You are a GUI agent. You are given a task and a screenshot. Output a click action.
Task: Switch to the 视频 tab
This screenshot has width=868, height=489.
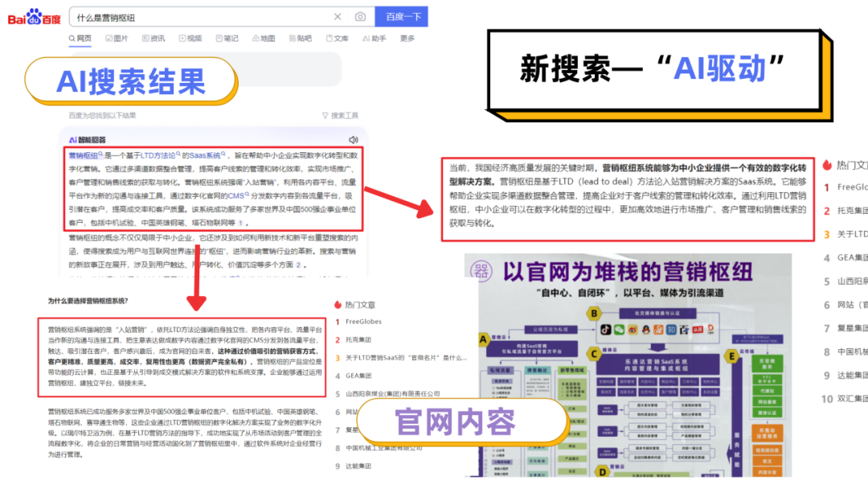point(190,39)
